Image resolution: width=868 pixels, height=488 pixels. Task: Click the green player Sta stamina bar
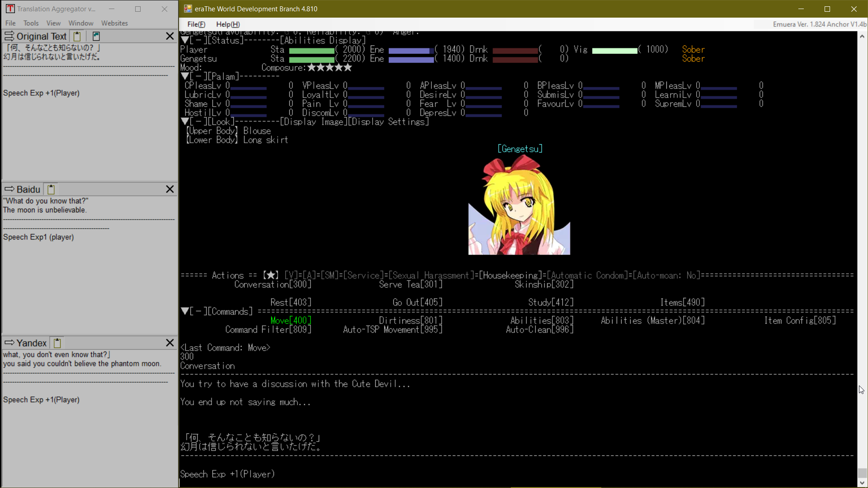(x=311, y=50)
